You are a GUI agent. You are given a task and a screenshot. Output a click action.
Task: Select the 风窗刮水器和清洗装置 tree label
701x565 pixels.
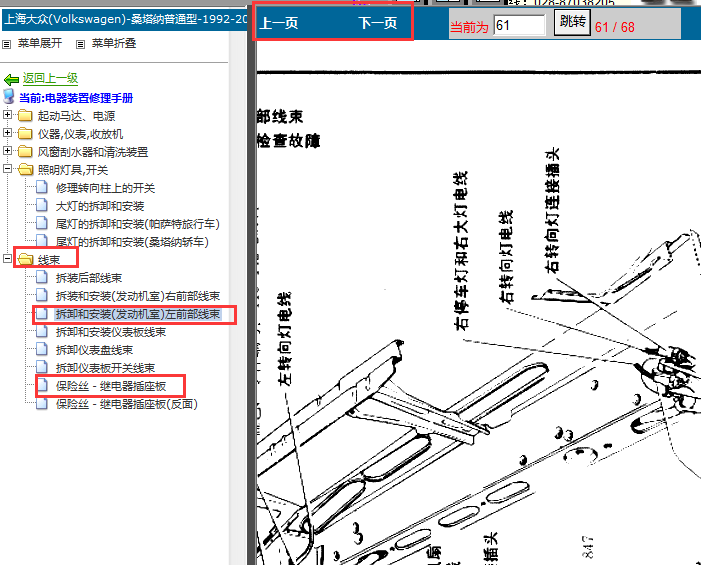93,152
